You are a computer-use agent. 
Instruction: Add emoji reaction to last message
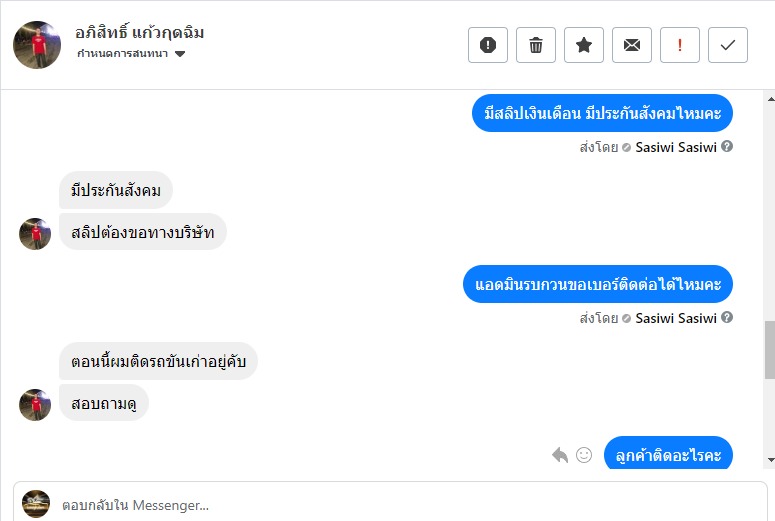tap(584, 455)
